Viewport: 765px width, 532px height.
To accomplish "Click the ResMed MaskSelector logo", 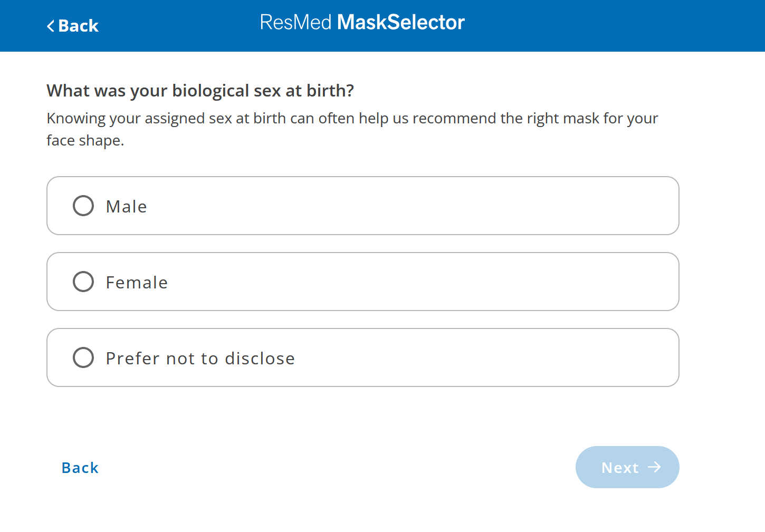I will (362, 22).
